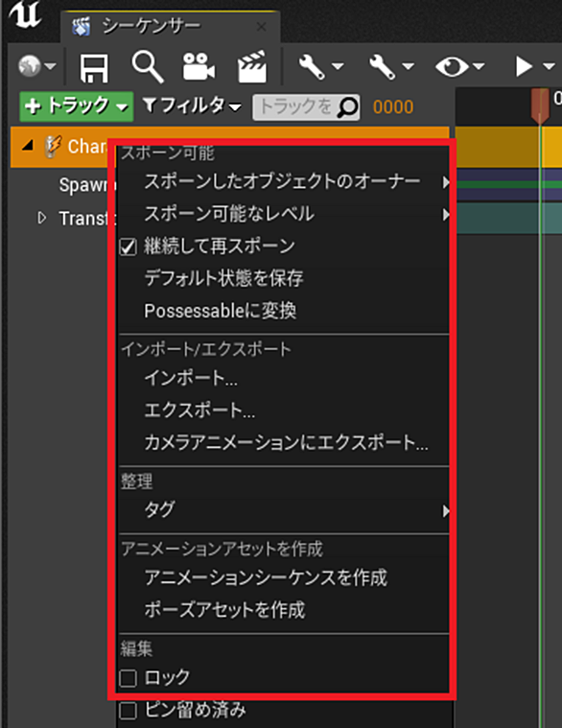Click the Char track actor icon

[x=53, y=146]
